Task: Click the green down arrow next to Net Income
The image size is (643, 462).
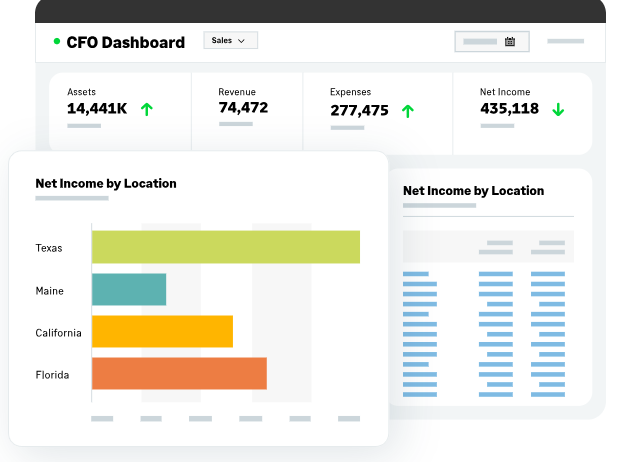Action: [x=558, y=109]
